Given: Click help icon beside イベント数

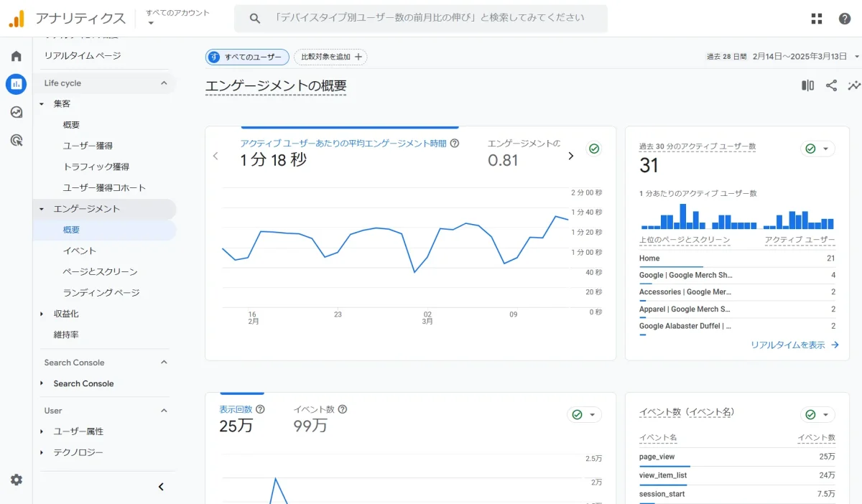Looking at the screenshot, I should click(343, 409).
